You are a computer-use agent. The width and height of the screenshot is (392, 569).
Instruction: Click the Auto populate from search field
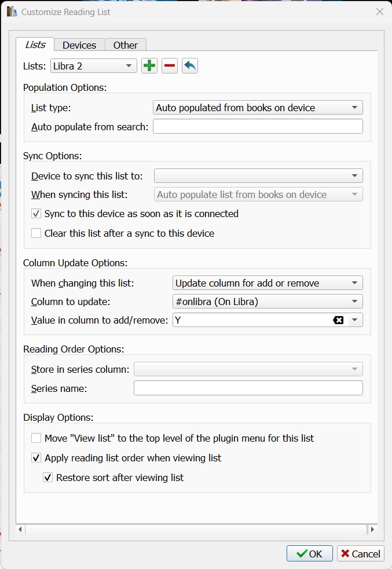[x=258, y=127]
